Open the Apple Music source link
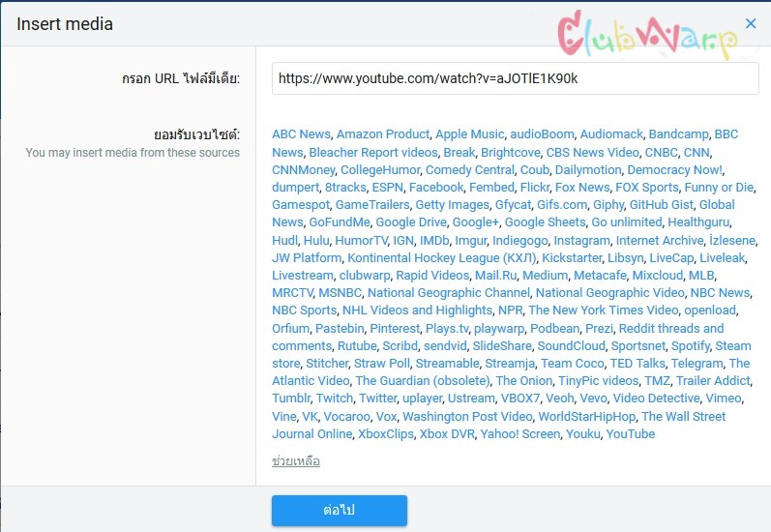 click(x=469, y=134)
